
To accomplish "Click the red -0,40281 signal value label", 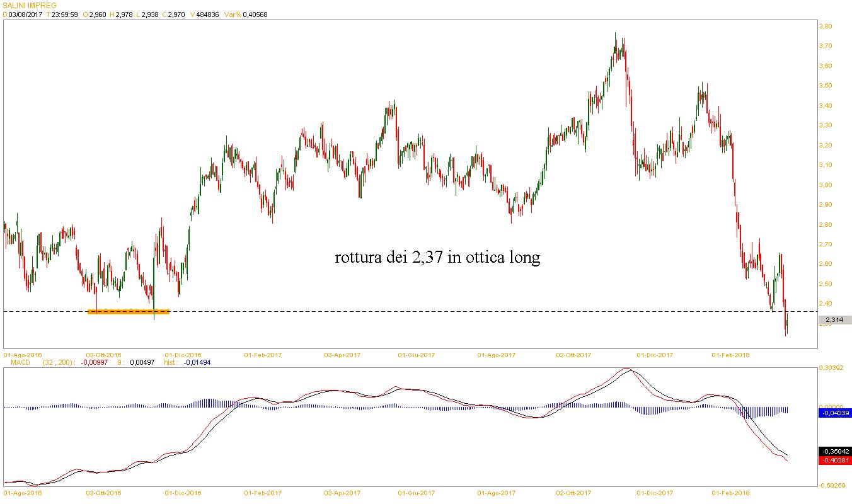I will coord(834,461).
